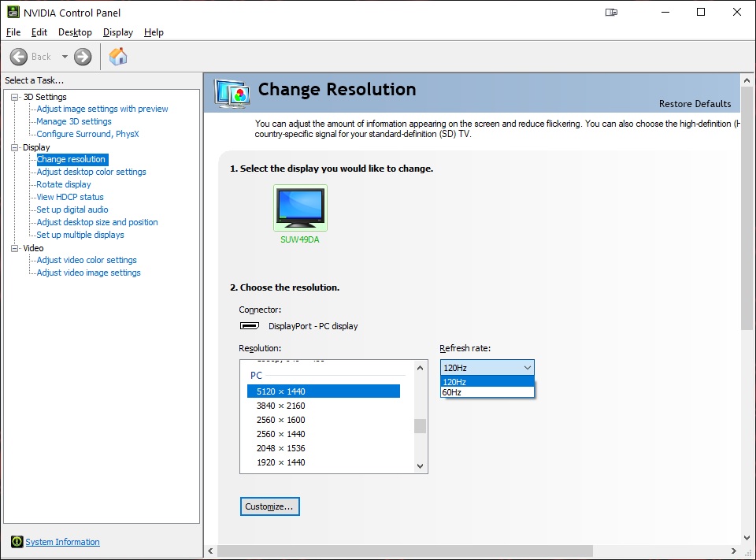
Task: Open Set up digital audio
Action: click(x=72, y=210)
